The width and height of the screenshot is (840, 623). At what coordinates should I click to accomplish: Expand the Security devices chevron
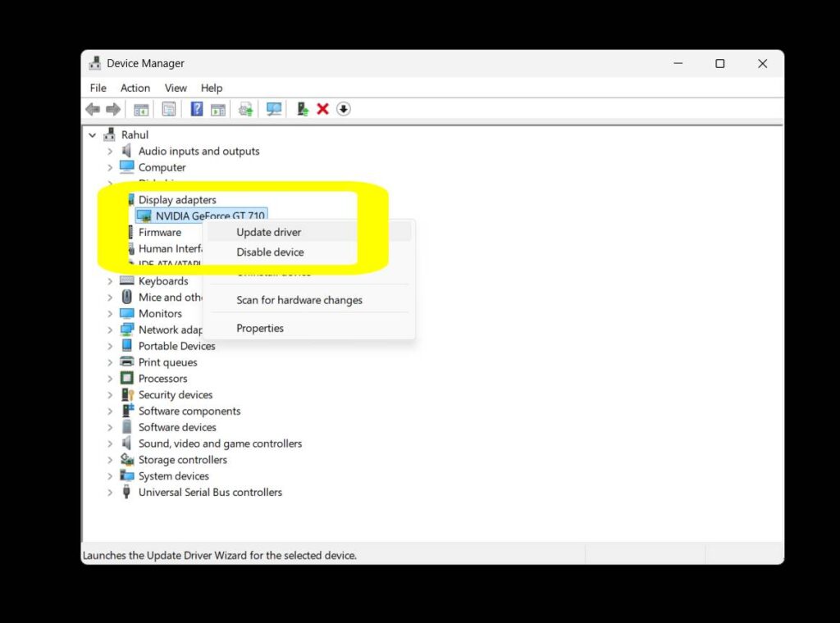click(x=110, y=395)
